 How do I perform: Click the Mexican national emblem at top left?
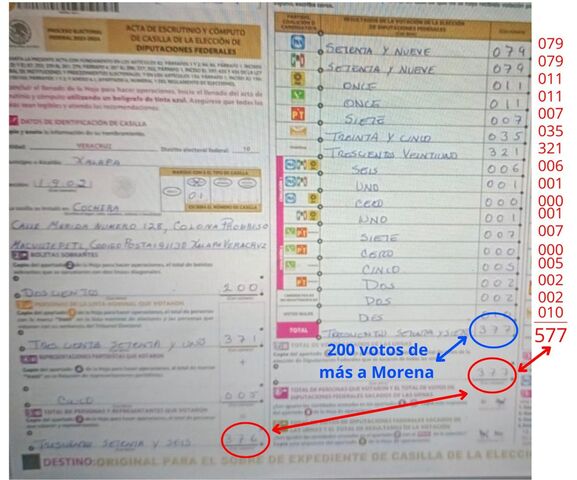(x=21, y=32)
